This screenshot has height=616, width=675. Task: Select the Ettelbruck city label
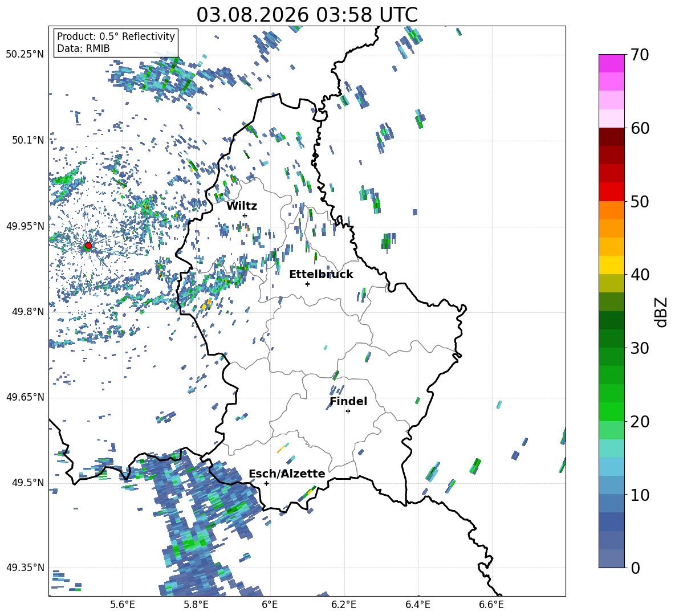coord(321,275)
